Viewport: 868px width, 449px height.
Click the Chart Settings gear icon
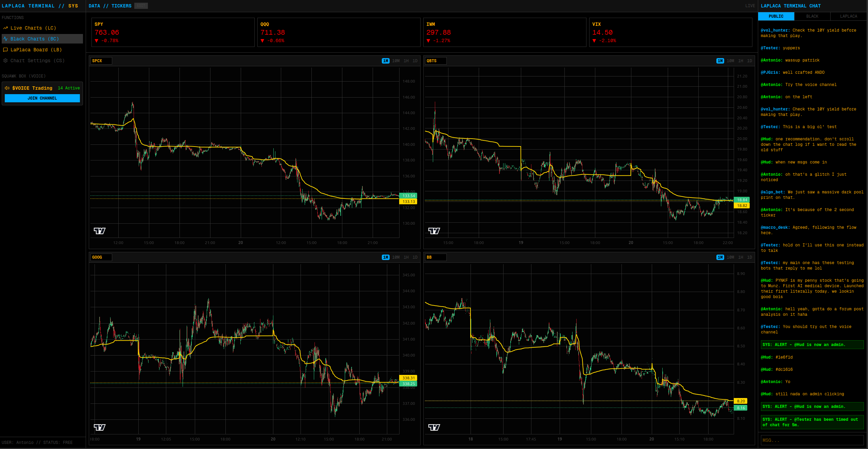(5, 61)
